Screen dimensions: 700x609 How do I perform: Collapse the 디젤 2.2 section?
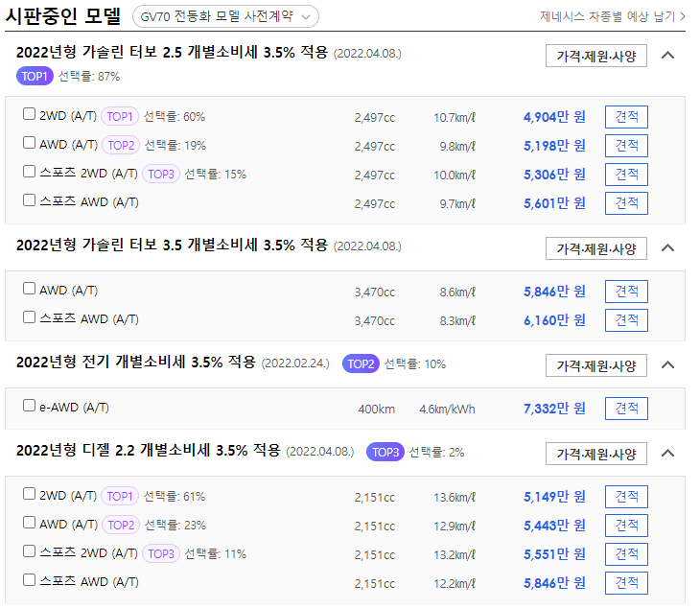point(667,454)
